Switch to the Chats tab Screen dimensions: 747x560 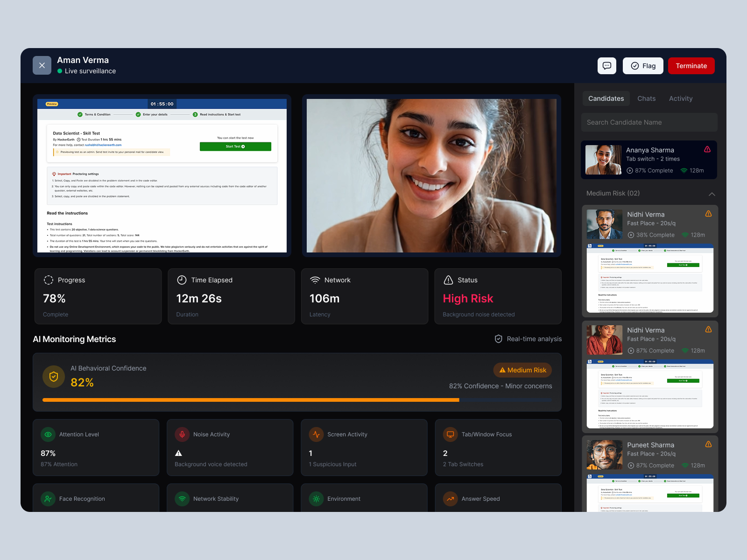647,98
